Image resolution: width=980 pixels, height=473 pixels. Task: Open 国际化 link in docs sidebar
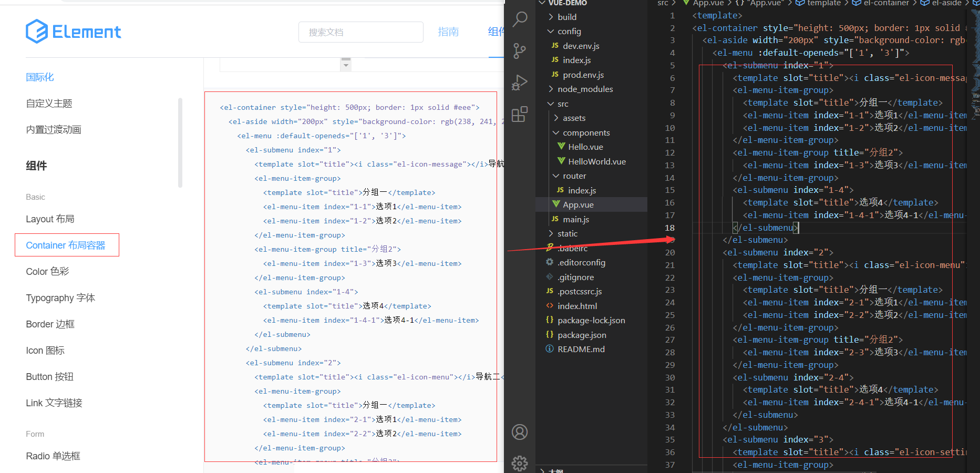pos(40,77)
